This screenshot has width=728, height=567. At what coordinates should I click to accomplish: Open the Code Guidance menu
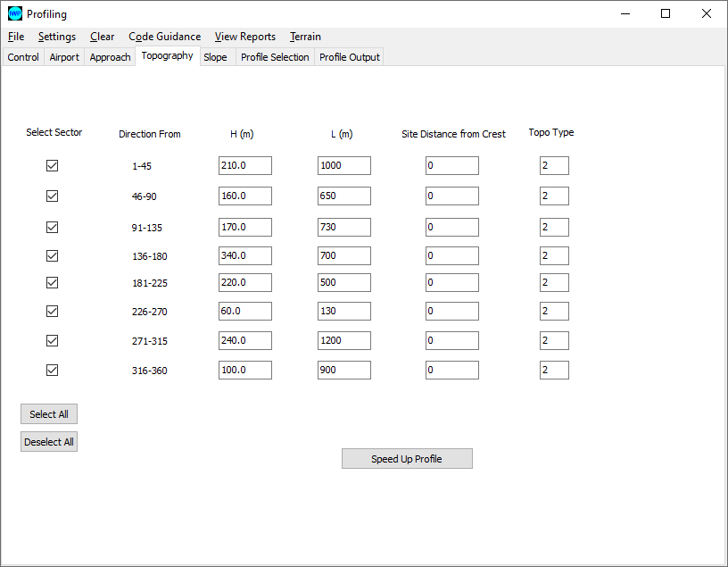click(x=164, y=37)
